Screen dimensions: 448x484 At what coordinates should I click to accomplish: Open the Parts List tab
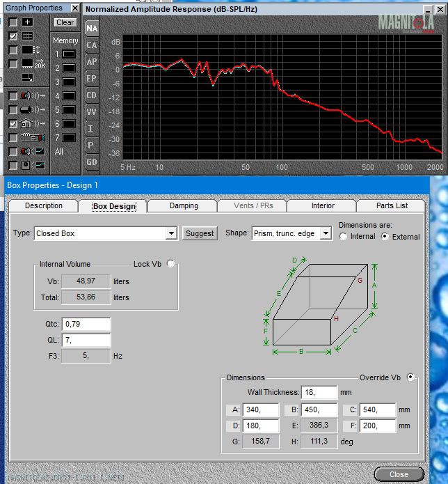392,206
